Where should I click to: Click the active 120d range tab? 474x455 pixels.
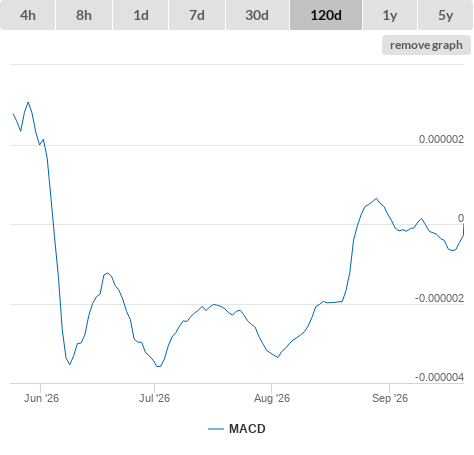click(326, 15)
